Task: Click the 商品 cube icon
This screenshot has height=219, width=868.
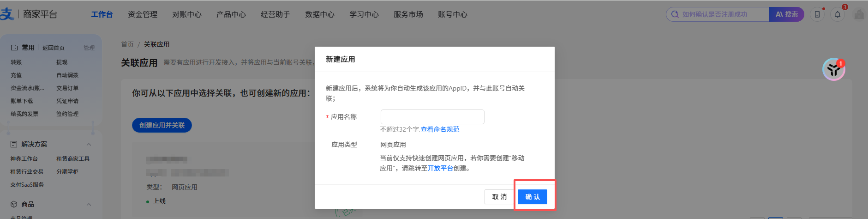Action: click(14, 204)
